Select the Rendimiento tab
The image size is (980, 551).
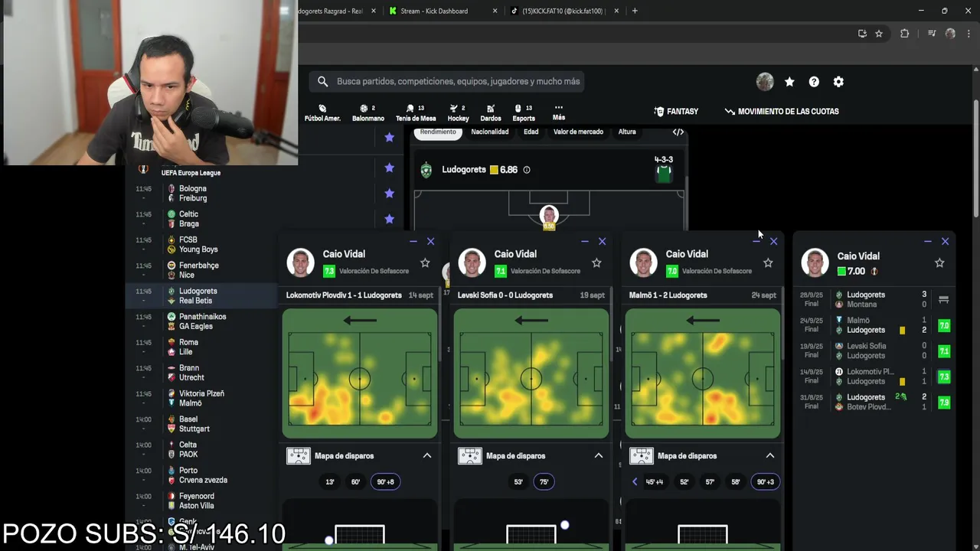(438, 132)
